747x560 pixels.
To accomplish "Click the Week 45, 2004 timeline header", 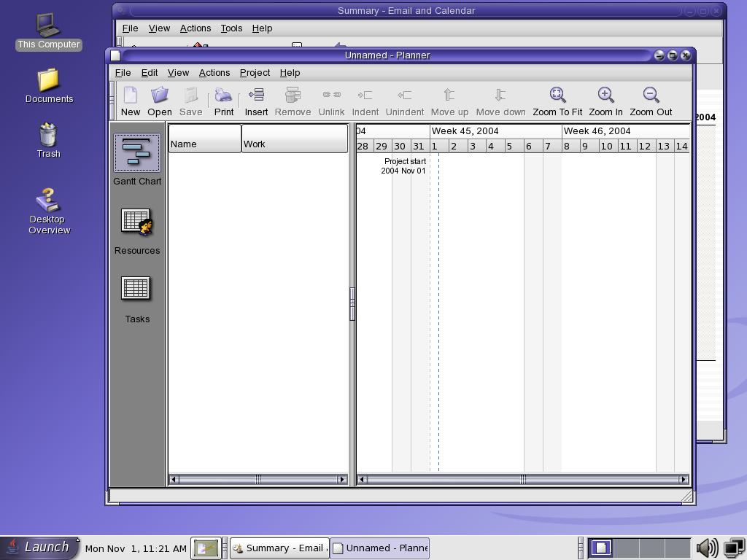I will (495, 131).
